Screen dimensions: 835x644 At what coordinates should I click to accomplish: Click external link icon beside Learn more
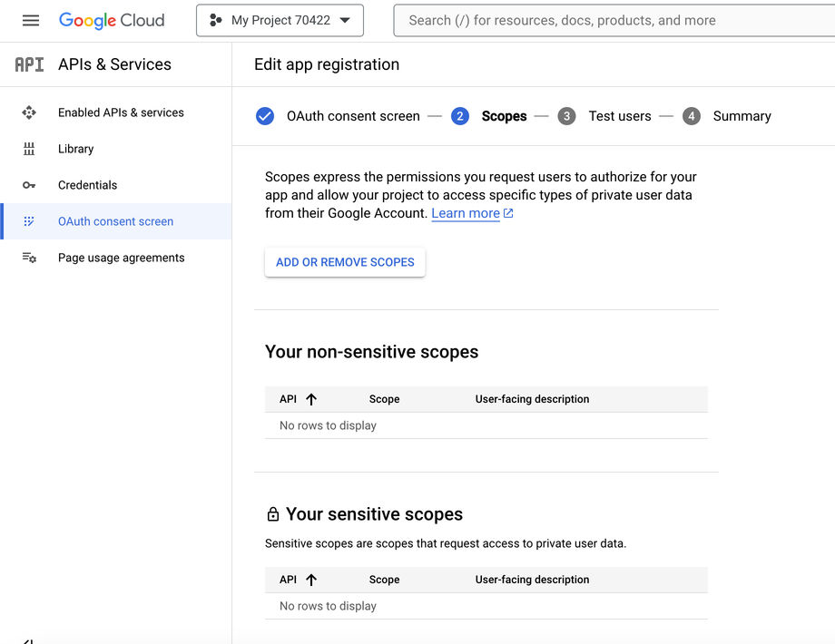click(x=508, y=213)
